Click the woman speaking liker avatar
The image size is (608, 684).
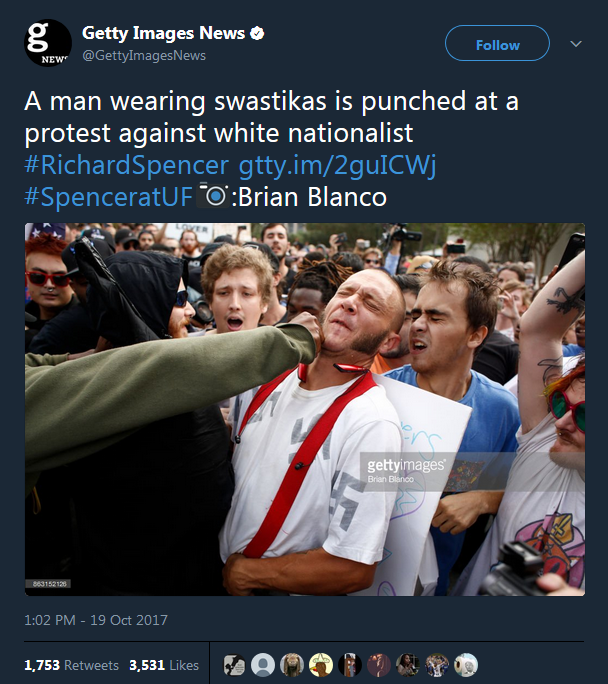tap(408, 665)
